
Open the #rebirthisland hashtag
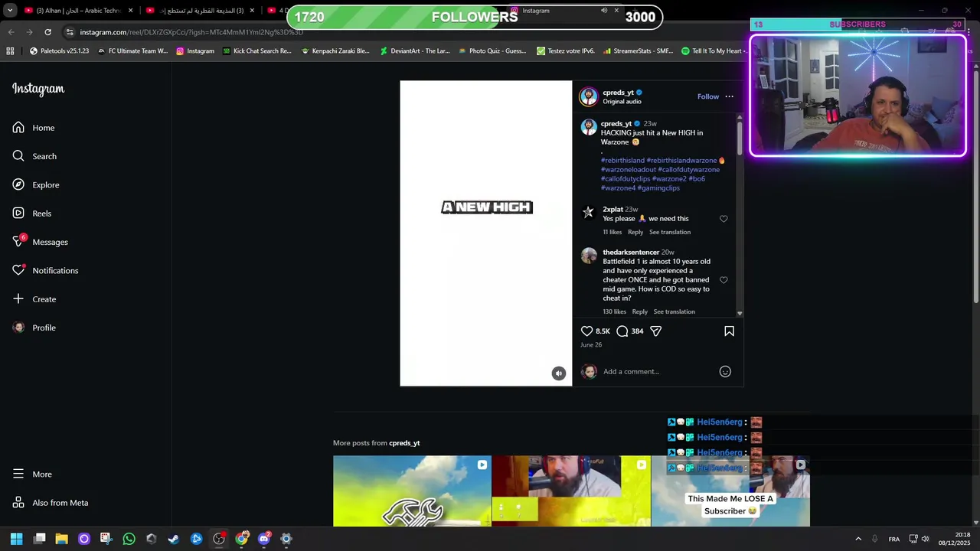622,161
